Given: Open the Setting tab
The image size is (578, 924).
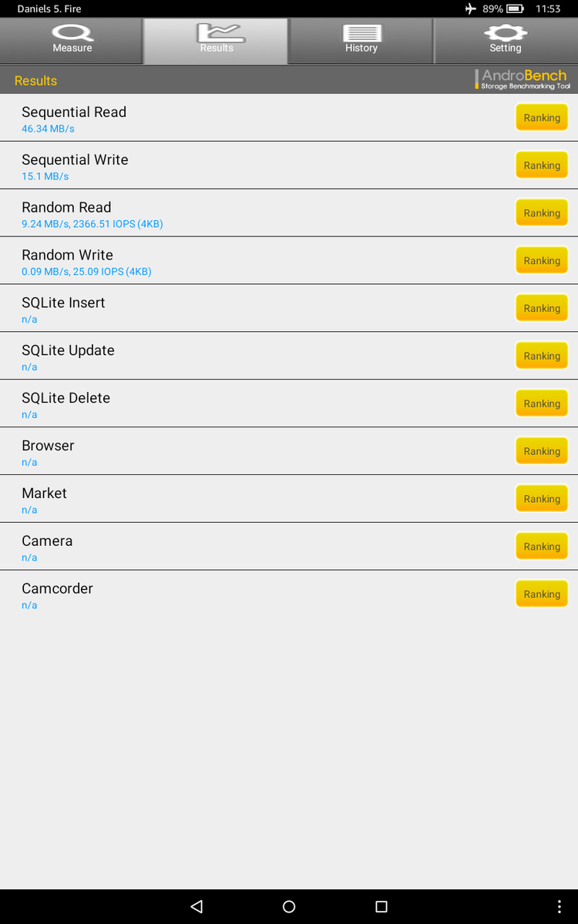Looking at the screenshot, I should tap(505, 40).
